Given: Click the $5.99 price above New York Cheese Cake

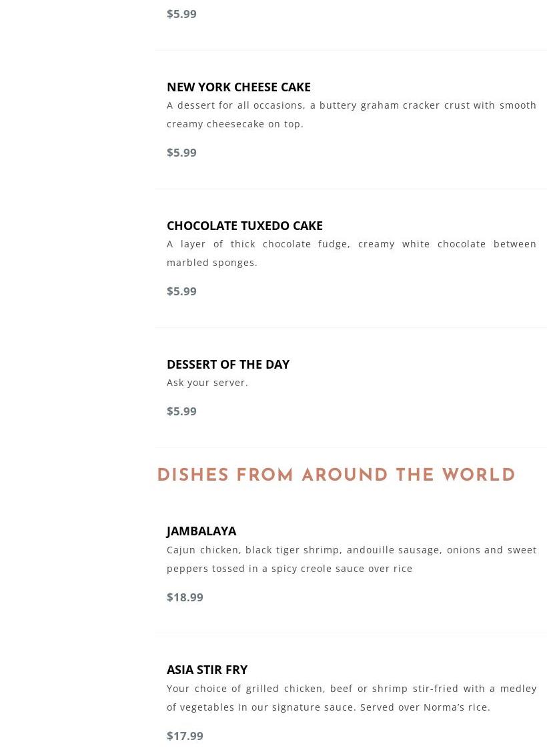Looking at the screenshot, I should point(181,14).
